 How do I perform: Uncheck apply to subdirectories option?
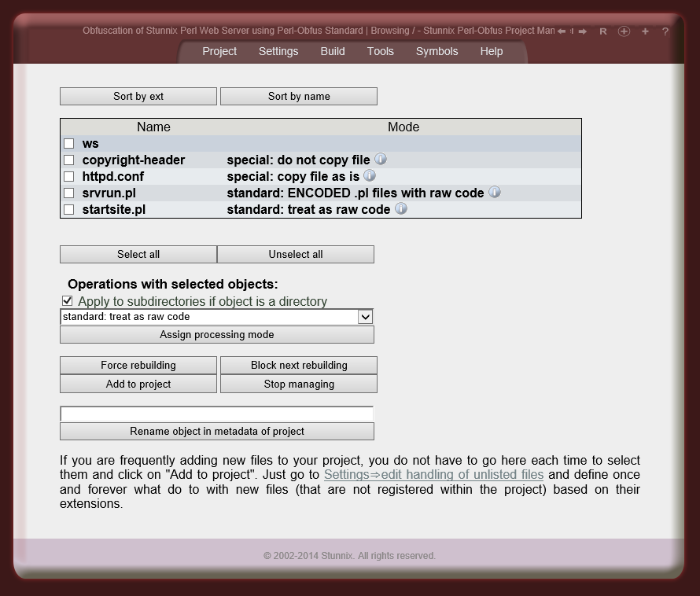coord(67,300)
